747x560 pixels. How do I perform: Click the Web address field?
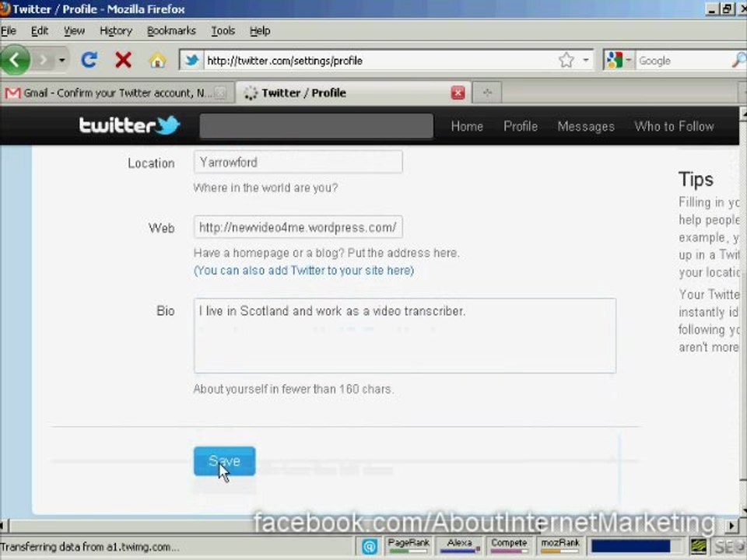tap(298, 227)
